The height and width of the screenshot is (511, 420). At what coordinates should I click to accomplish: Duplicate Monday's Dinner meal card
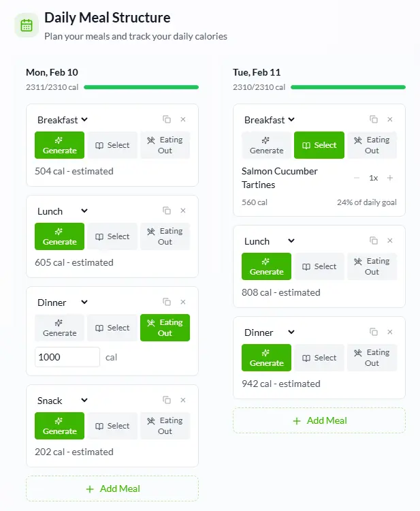[167, 302]
